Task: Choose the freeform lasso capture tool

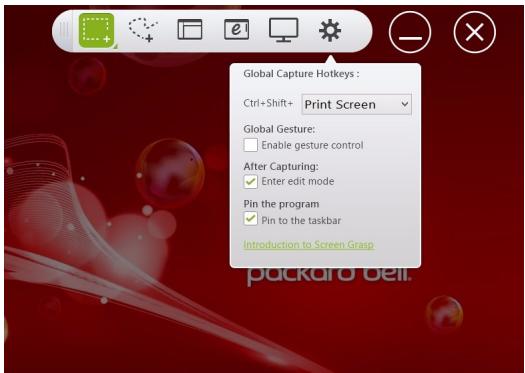Action: (x=143, y=30)
